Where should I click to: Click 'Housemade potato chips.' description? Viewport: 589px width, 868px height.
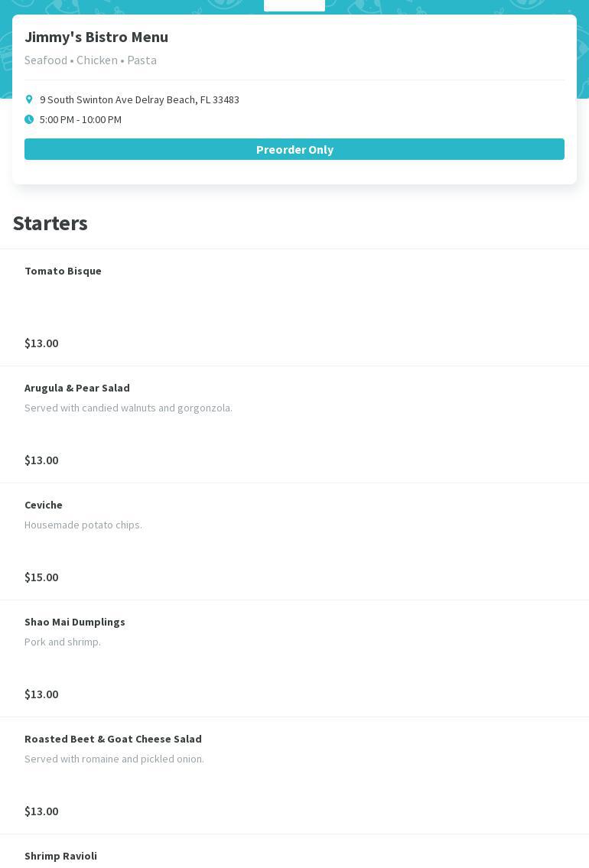coord(83,525)
